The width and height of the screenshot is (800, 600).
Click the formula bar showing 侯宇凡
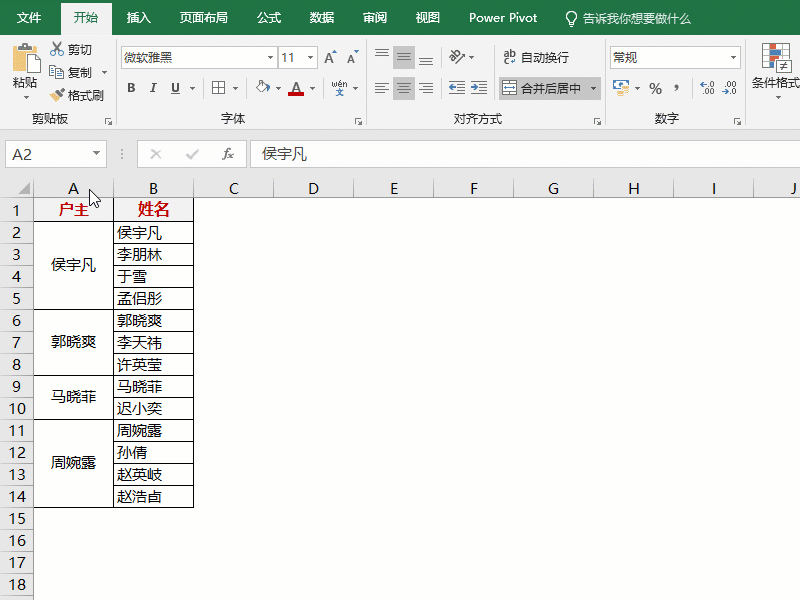click(x=526, y=154)
